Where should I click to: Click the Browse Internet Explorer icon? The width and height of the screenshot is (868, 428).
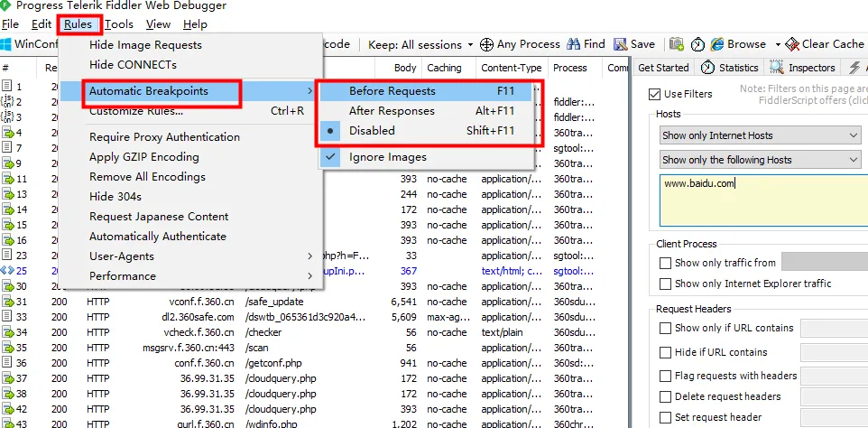point(717,44)
